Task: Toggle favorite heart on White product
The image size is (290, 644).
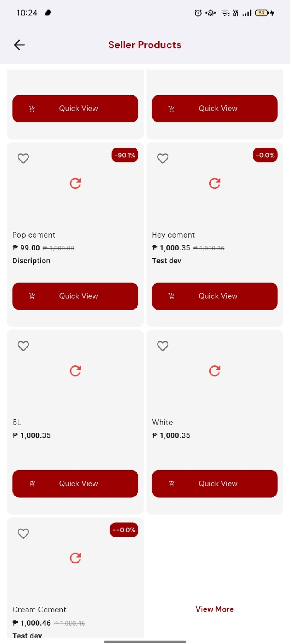Action: [163, 345]
